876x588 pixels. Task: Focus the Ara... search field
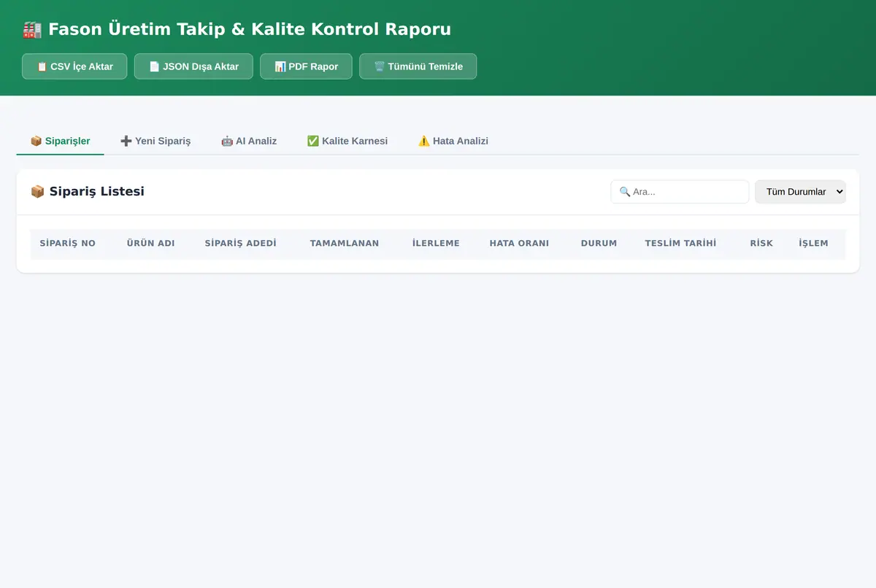click(680, 192)
